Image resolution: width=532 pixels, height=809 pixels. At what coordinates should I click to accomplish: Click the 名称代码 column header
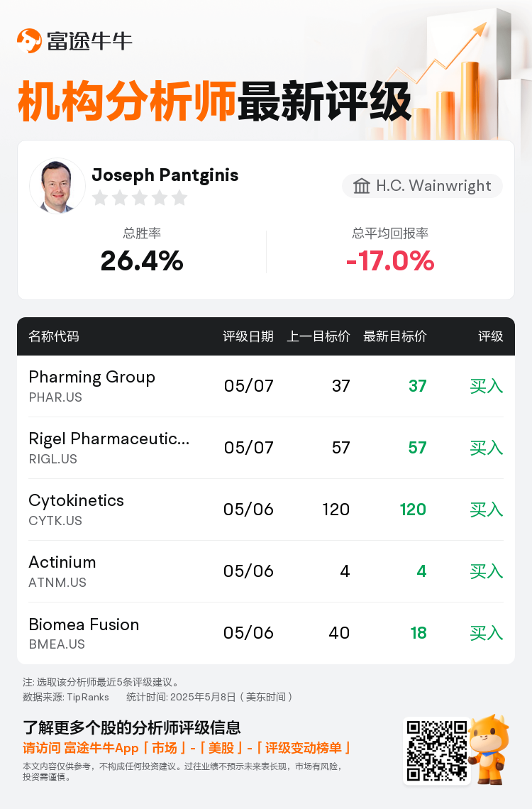[54, 336]
